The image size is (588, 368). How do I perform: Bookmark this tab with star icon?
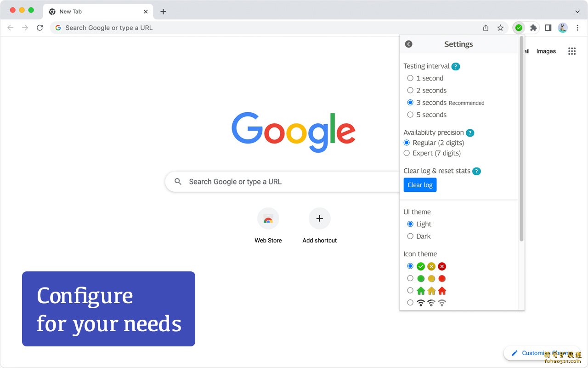[500, 28]
